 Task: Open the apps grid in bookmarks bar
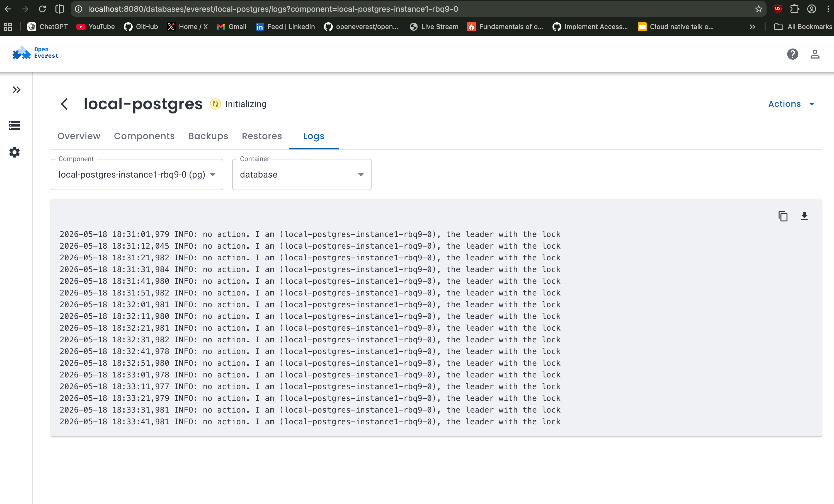point(8,27)
